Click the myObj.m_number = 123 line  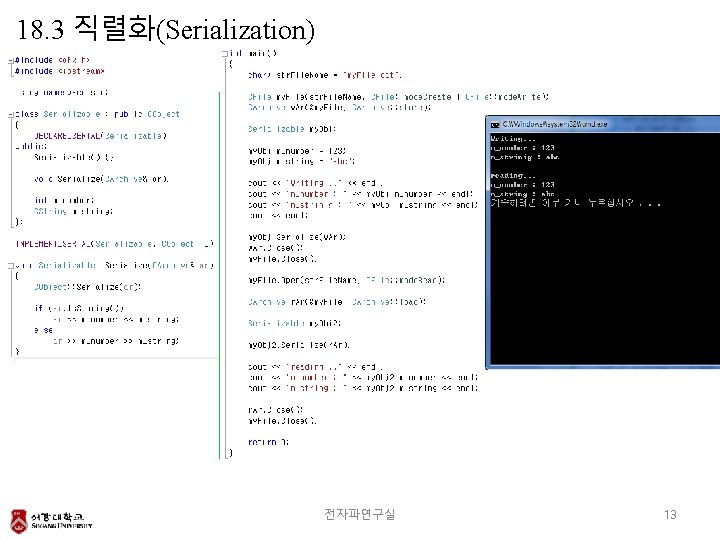coord(297,151)
